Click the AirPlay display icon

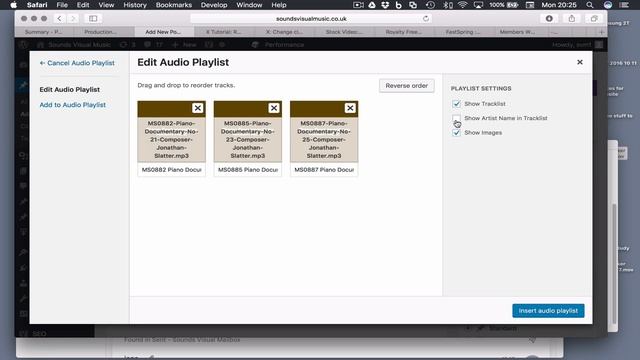(x=478, y=5)
